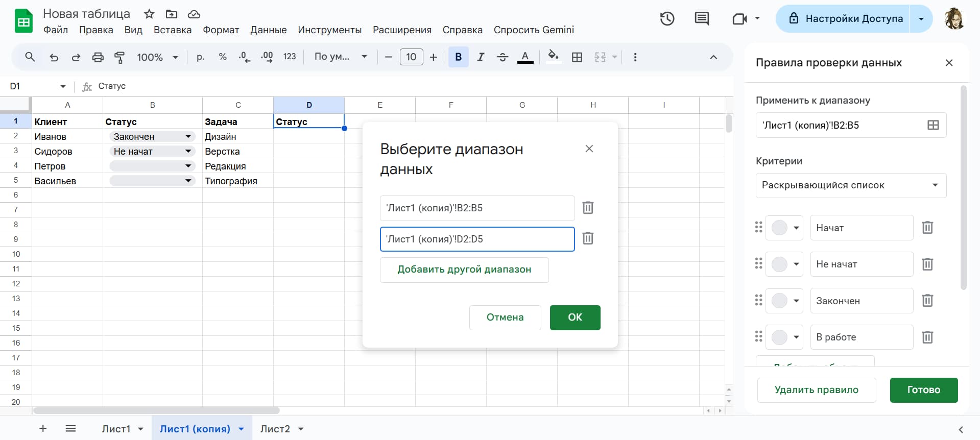Toggle bold formatting

click(458, 57)
